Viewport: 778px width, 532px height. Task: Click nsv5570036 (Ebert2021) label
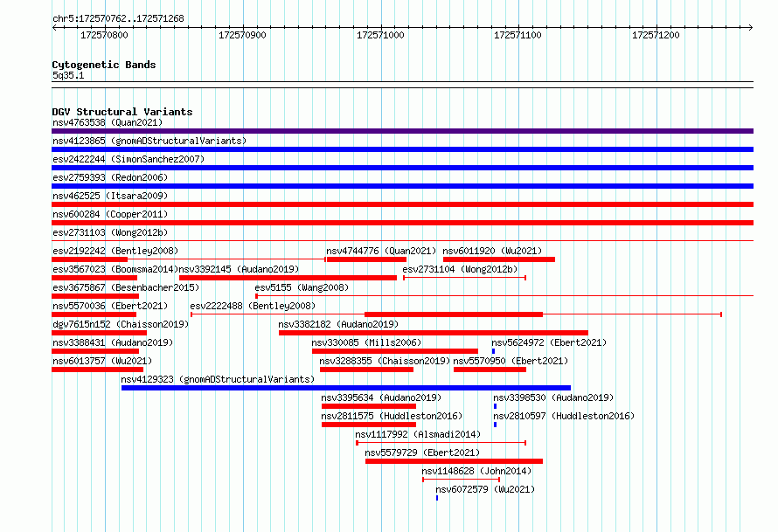[110, 306]
